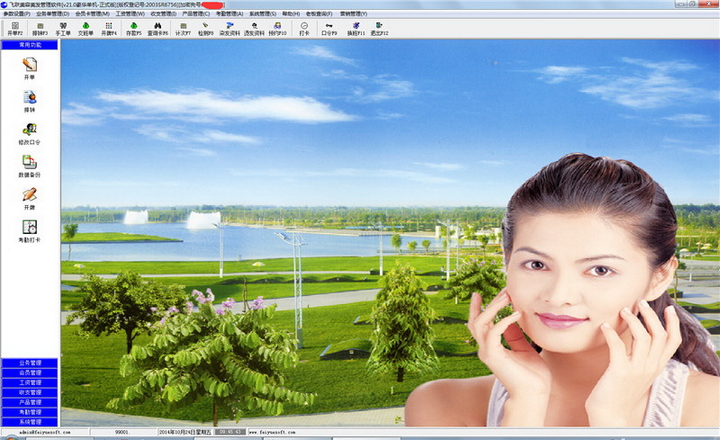This screenshot has width=720, height=440.
Task: Open the 帮助 menu
Action: (290, 14)
